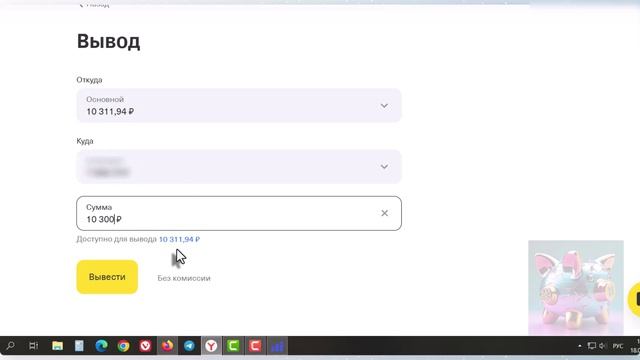
Task: Open Telegram from the taskbar
Action: 189,346
